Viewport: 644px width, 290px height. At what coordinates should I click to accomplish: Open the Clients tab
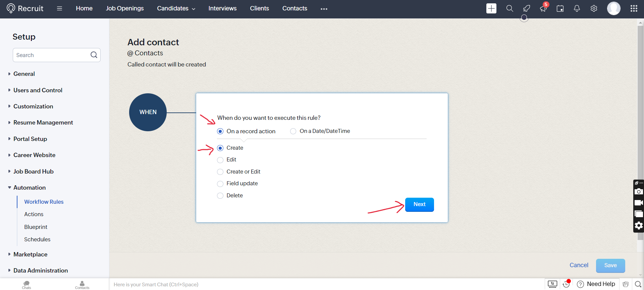pos(259,8)
